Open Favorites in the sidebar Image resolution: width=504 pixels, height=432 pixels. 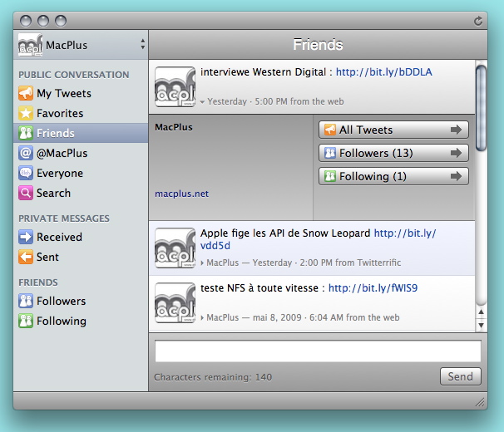(81, 113)
